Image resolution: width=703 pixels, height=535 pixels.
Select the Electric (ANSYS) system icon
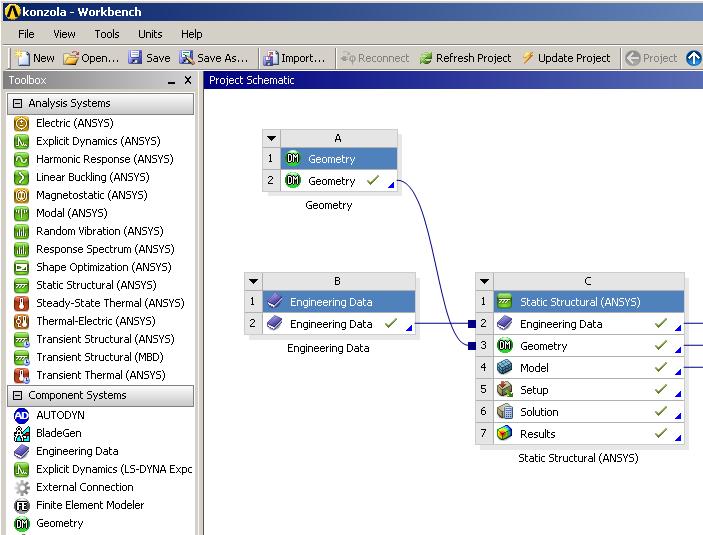pyautogui.click(x=21, y=123)
